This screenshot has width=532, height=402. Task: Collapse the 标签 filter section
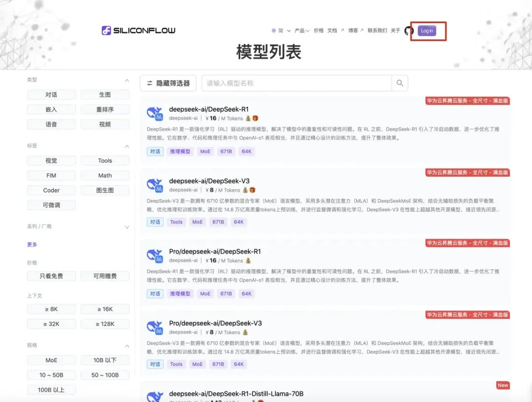[127, 147]
